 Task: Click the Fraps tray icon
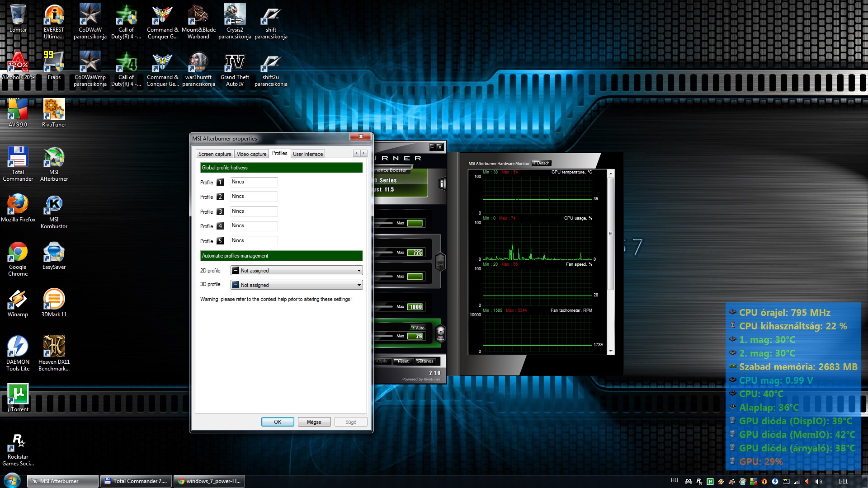pyautogui.click(x=786, y=482)
